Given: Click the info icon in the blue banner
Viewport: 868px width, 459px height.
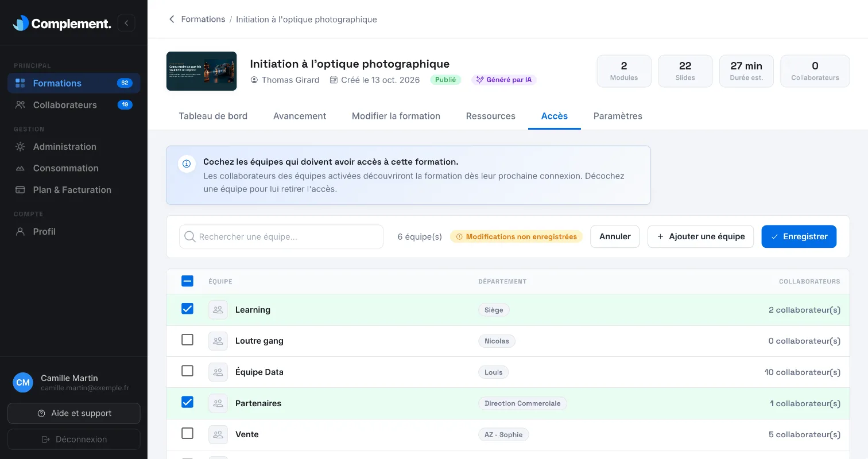Looking at the screenshot, I should [x=186, y=164].
